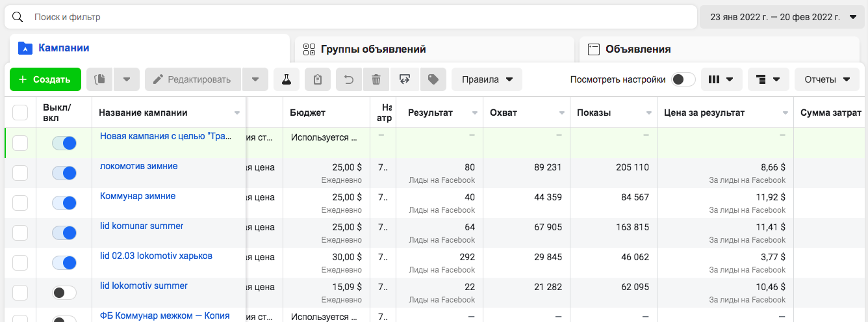Toggle on lid lokomotiv summer campaign

click(x=64, y=293)
